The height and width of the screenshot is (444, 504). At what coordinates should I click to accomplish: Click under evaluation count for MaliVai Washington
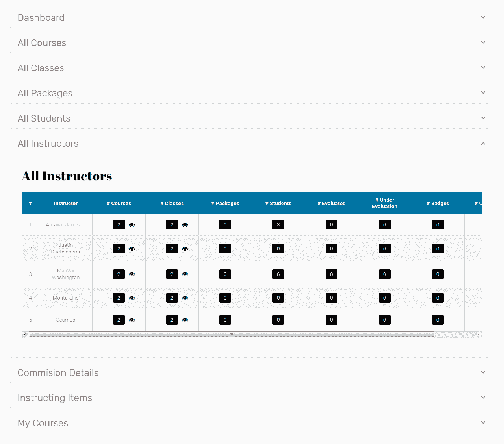[385, 274]
